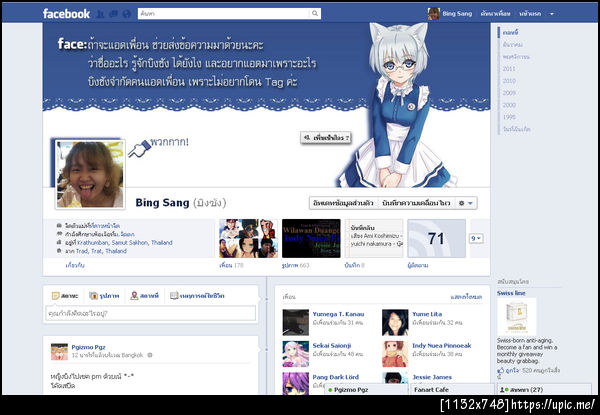Select the Photo tab in composer
600x415 pixels.
pyautogui.click(x=104, y=296)
